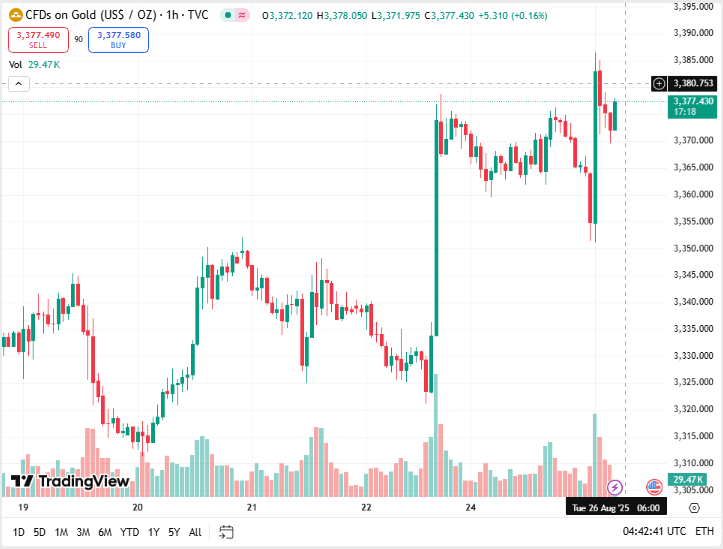Image resolution: width=723 pixels, height=549 pixels.
Task: Click the pink data-mode wave icon
Action: tap(243, 16)
